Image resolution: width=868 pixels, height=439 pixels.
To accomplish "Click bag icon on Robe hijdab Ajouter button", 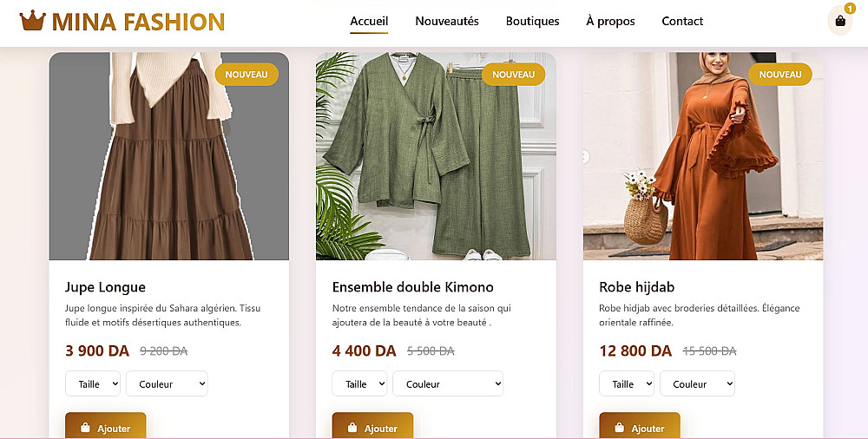I will [620, 428].
